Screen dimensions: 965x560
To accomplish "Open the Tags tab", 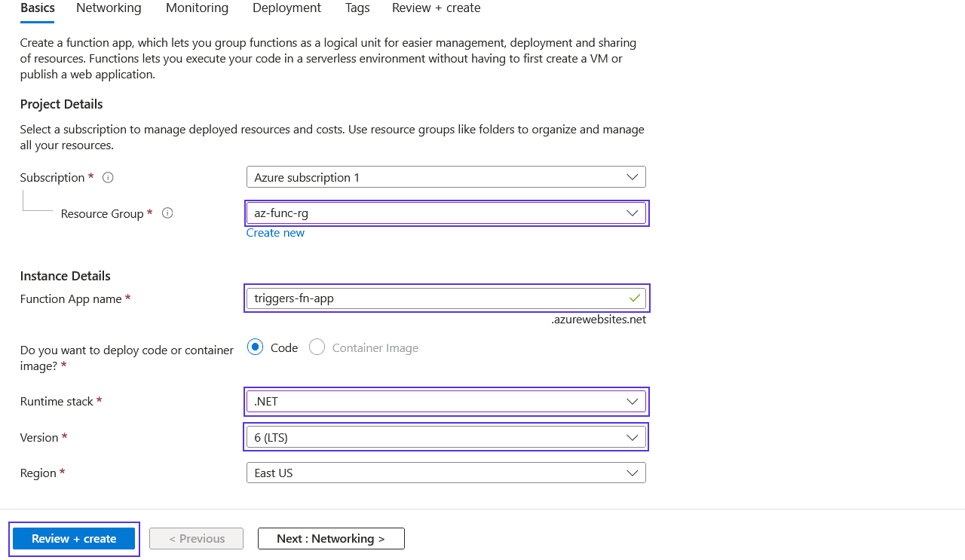I will pyautogui.click(x=357, y=8).
